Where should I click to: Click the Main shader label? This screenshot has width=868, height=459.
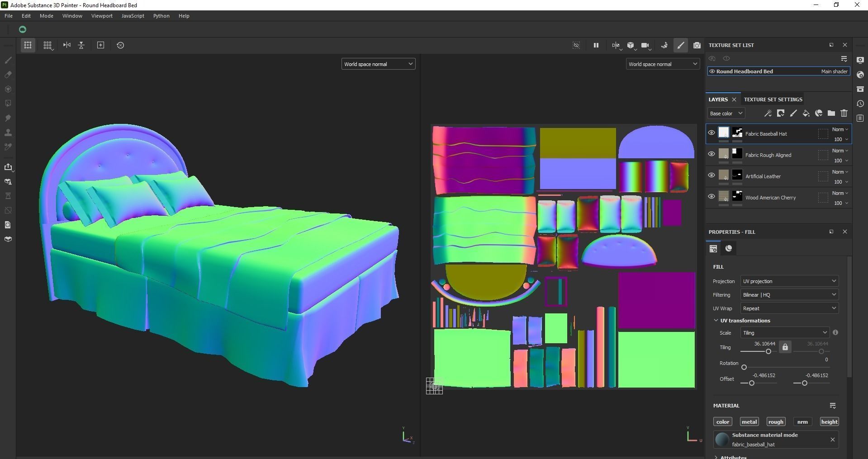click(835, 71)
